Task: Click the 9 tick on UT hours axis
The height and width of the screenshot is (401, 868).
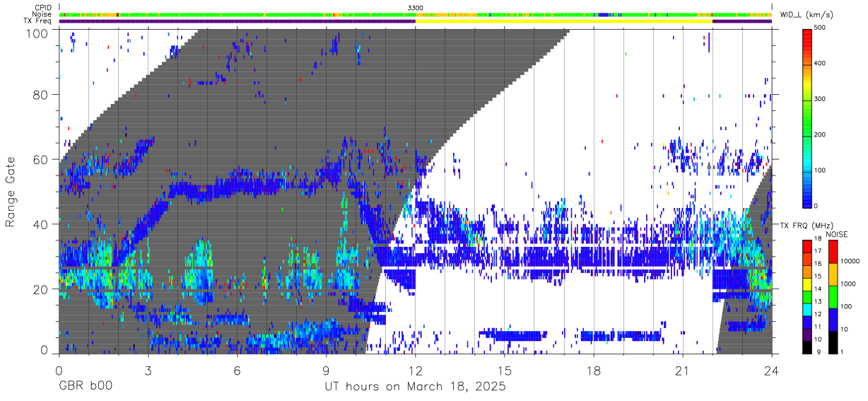Action: pos(327,371)
